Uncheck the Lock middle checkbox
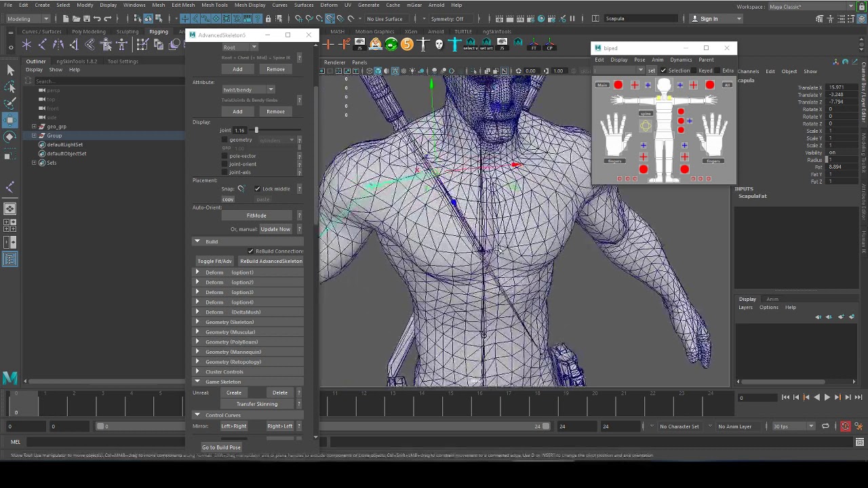Screen dimensions: 868x488 tap(257, 188)
